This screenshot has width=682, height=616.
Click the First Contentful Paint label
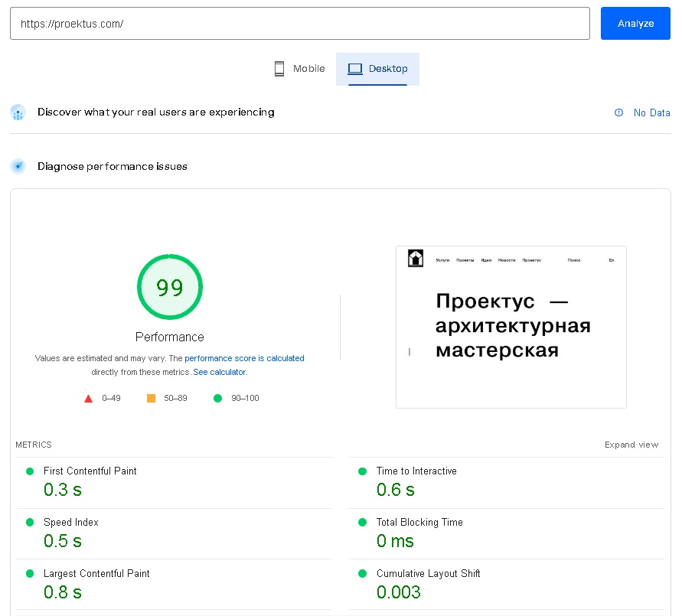click(x=90, y=471)
